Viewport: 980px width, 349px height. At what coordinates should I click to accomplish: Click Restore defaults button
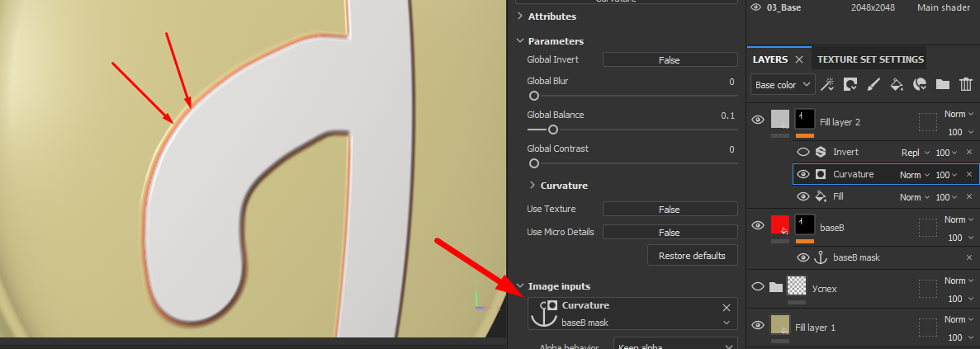tap(692, 255)
